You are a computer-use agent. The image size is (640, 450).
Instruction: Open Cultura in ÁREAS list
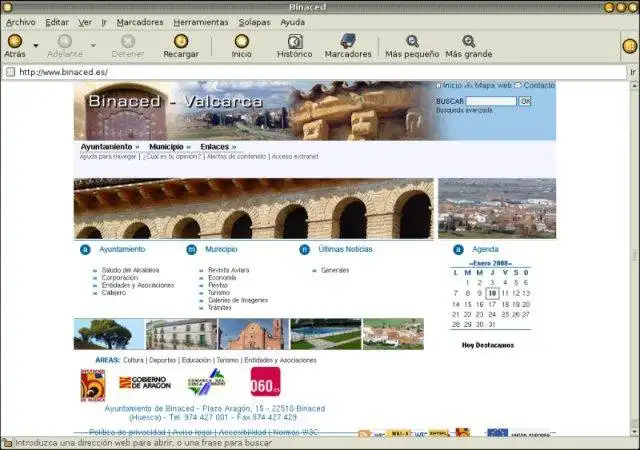click(x=133, y=360)
